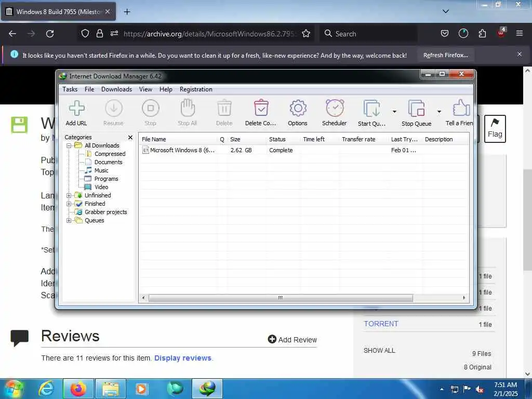This screenshot has width=532, height=399.
Task: Select the Music category
Action: tap(101, 170)
